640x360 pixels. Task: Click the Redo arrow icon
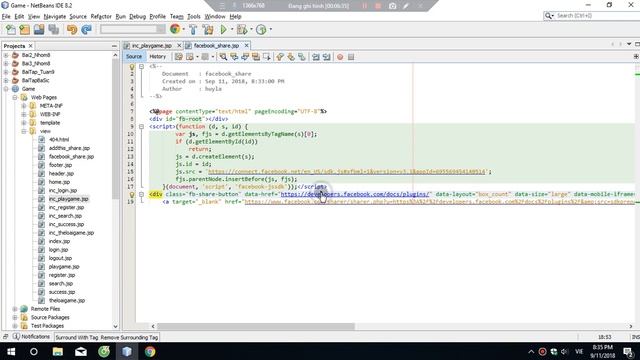[x=86, y=29]
